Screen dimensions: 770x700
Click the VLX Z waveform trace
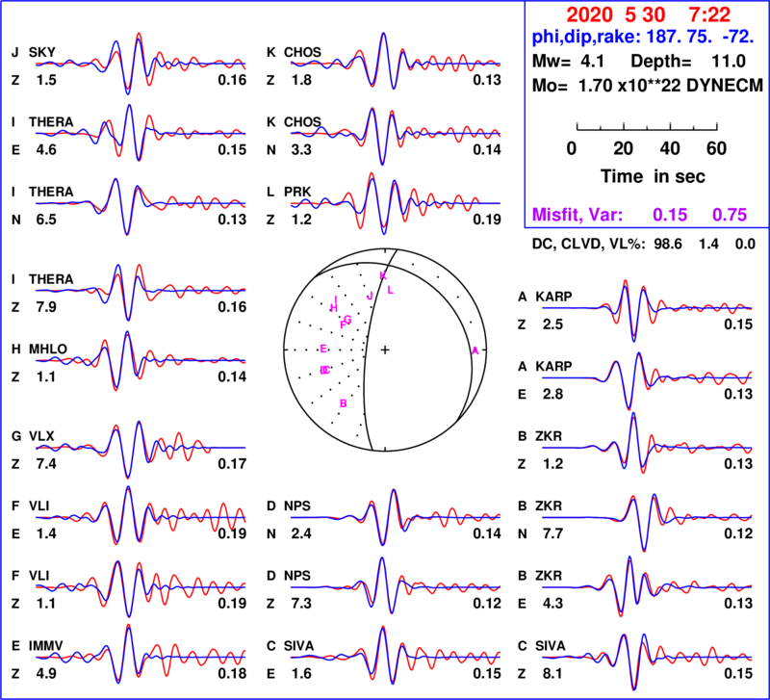pyautogui.click(x=140, y=448)
